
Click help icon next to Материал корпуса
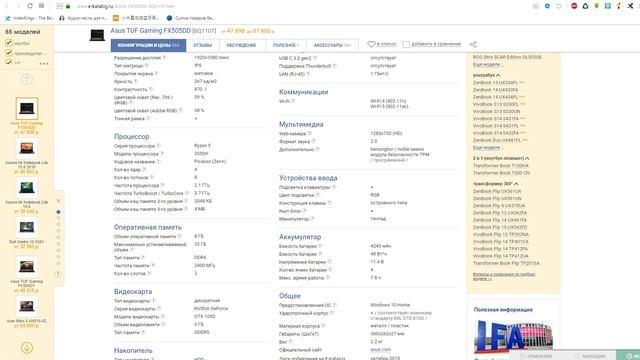coord(323,326)
